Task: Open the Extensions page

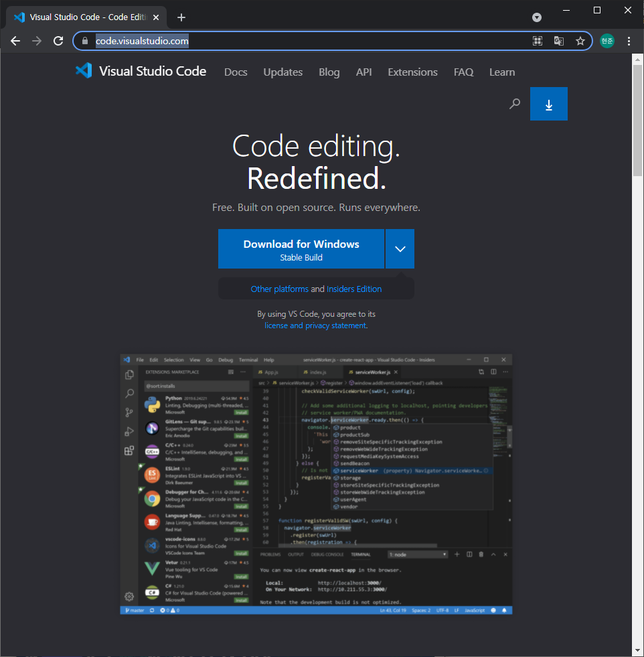Action: (412, 72)
